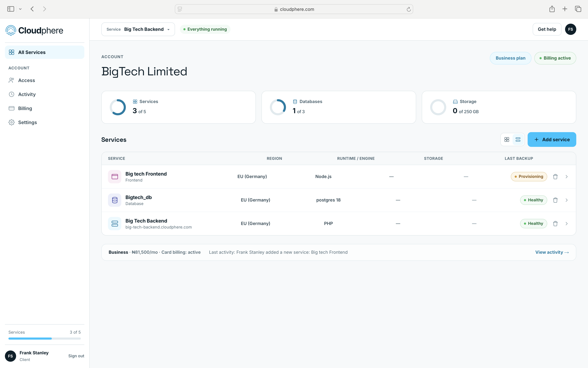Open a new browser tab
The width and height of the screenshot is (588, 368).
coord(565,9)
